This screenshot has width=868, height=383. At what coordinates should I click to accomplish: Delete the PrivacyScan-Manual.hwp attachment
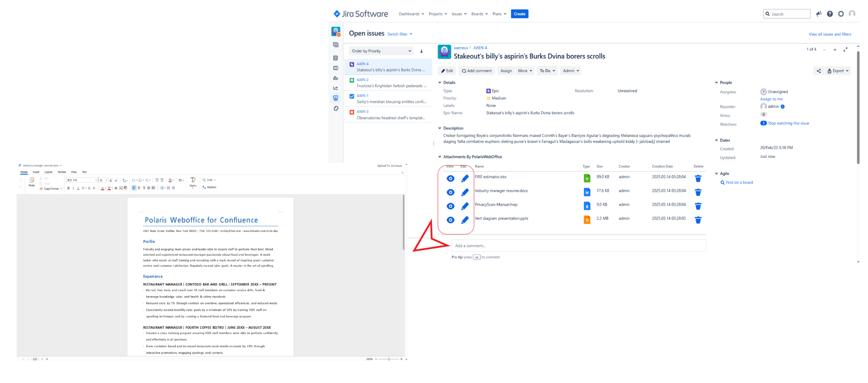tap(698, 206)
